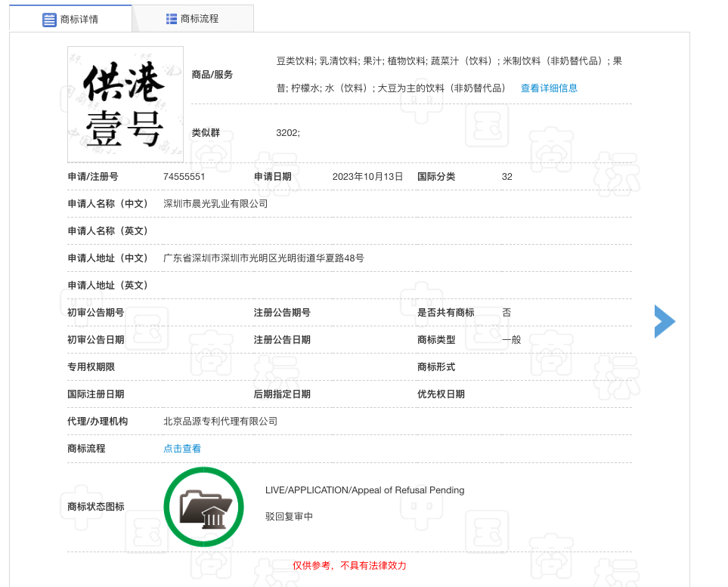Click the 商标流程 list icon

tap(172, 19)
